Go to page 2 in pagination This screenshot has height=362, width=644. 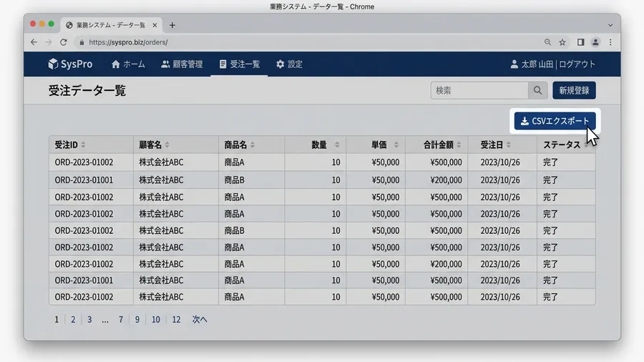73,319
